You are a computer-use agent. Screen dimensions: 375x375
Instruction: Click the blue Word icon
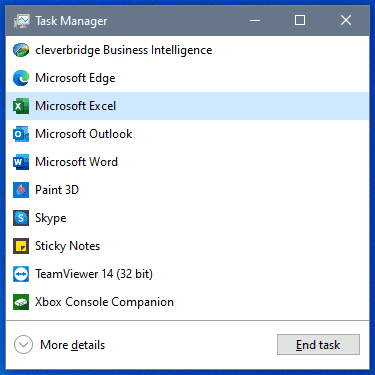point(21,162)
